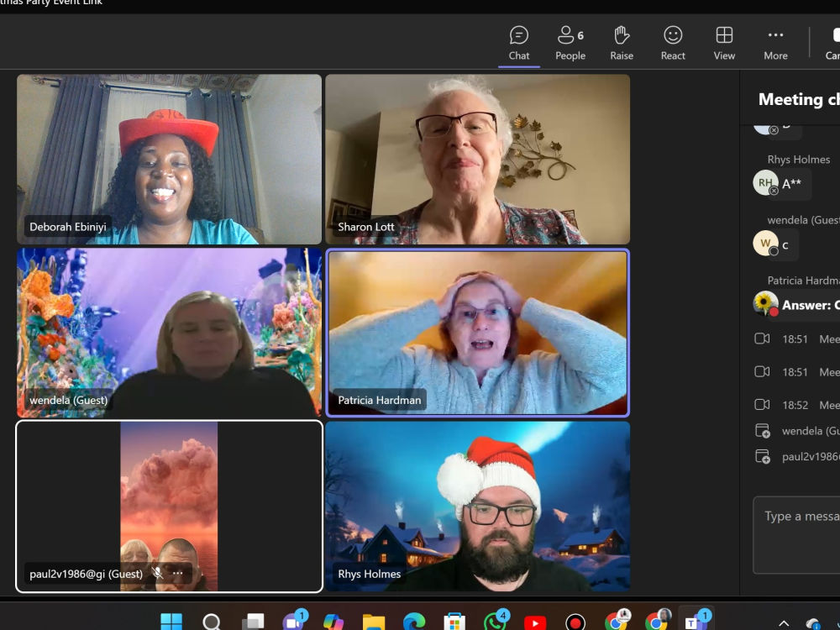Click the paul2v1986@gi (Guest) name label

(87, 574)
